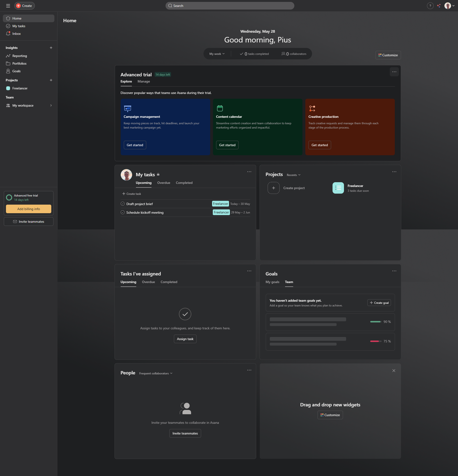Open the account dropdown arrow
This screenshot has width=458, height=476.
click(453, 5)
